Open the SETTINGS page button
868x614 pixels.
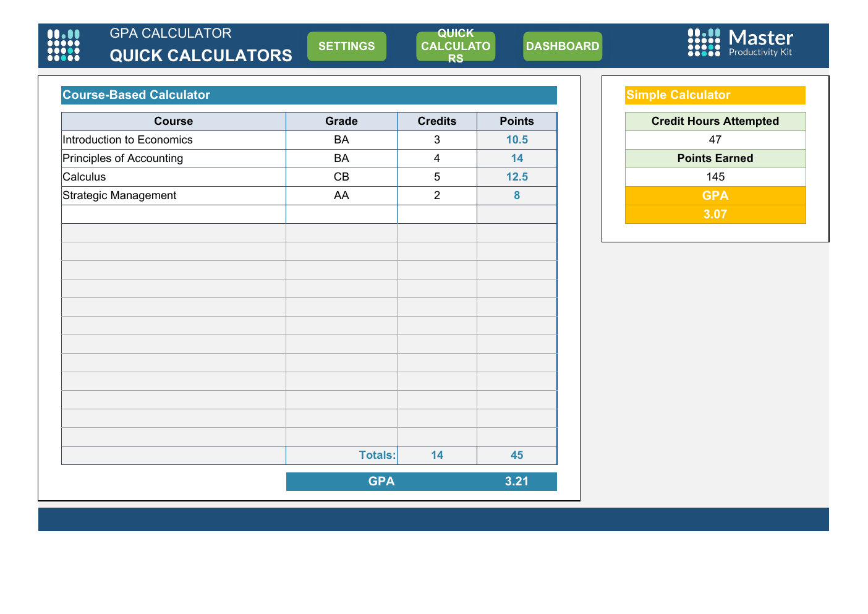point(347,46)
